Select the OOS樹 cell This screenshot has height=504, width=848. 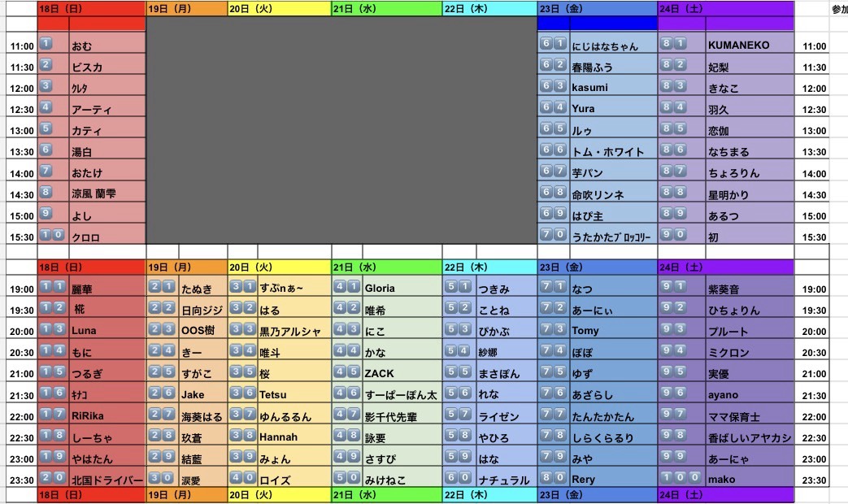pos(202,328)
